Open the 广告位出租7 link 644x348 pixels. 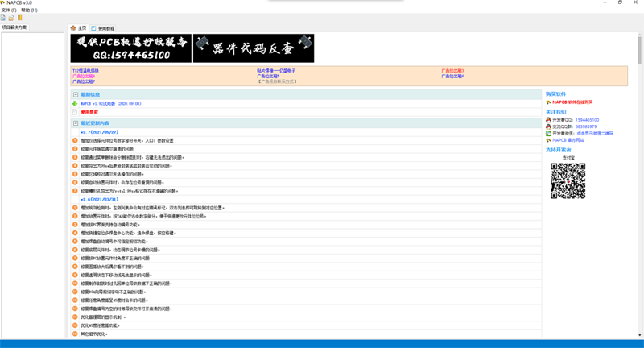tap(84, 81)
